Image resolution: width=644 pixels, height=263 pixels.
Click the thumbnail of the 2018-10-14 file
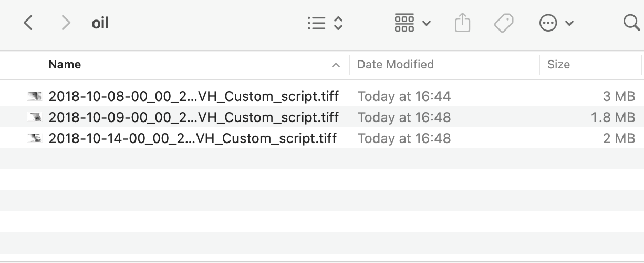(35, 138)
